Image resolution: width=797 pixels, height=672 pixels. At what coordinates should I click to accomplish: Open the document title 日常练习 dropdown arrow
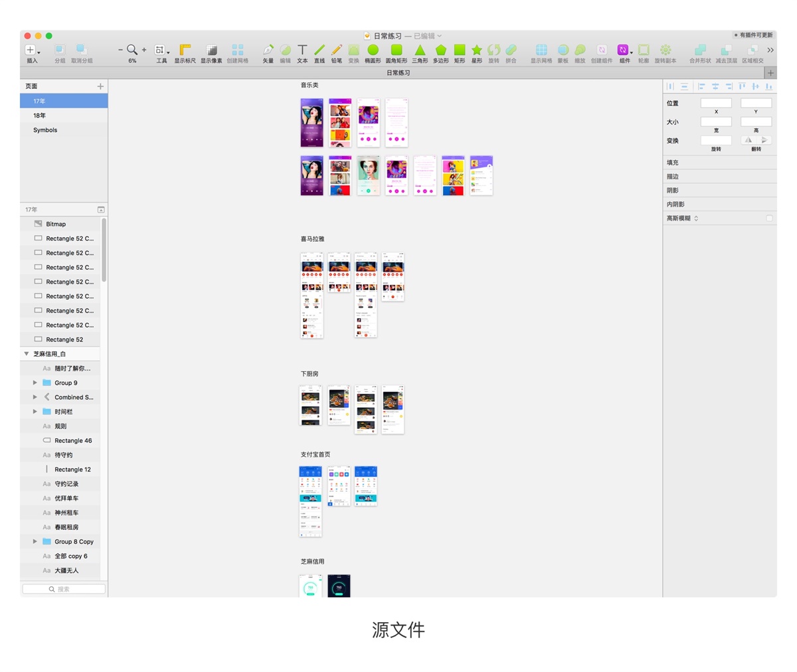point(439,36)
